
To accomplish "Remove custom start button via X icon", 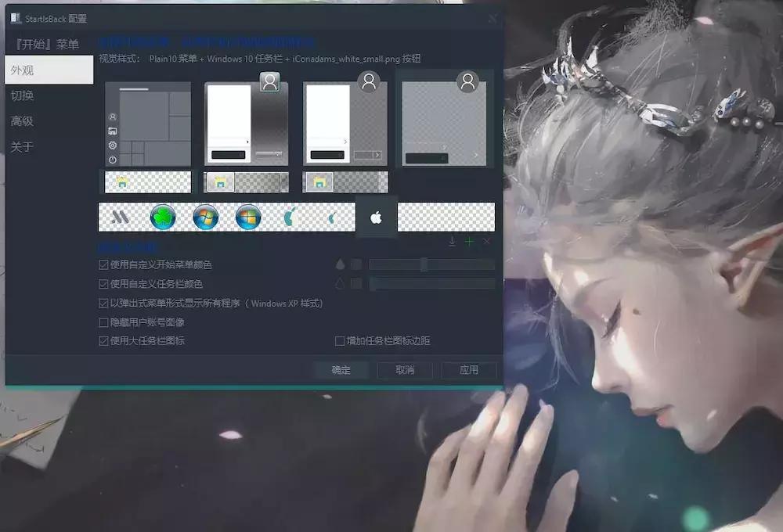I will [487, 243].
